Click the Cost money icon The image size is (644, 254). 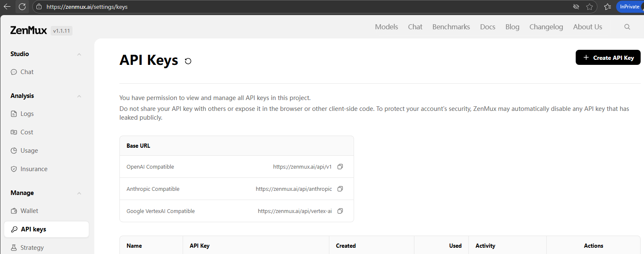tap(14, 132)
